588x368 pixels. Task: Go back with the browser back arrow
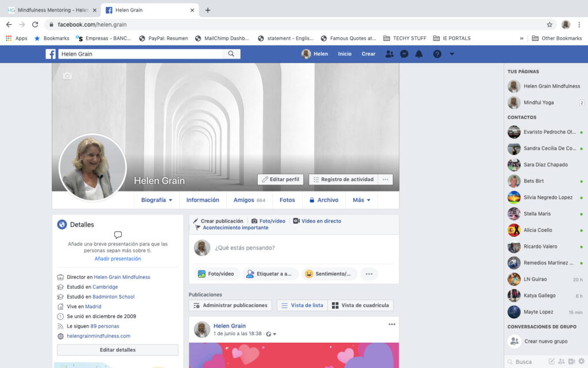(9, 24)
